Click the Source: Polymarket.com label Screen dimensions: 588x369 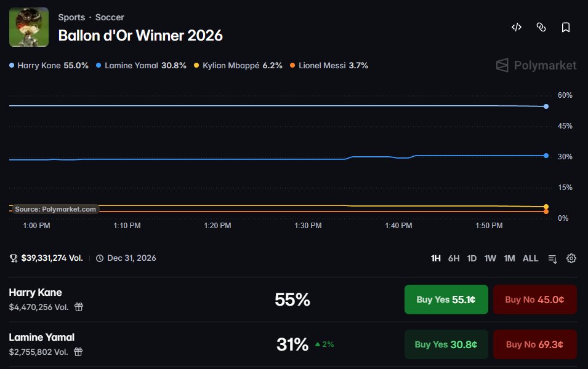pos(55,209)
